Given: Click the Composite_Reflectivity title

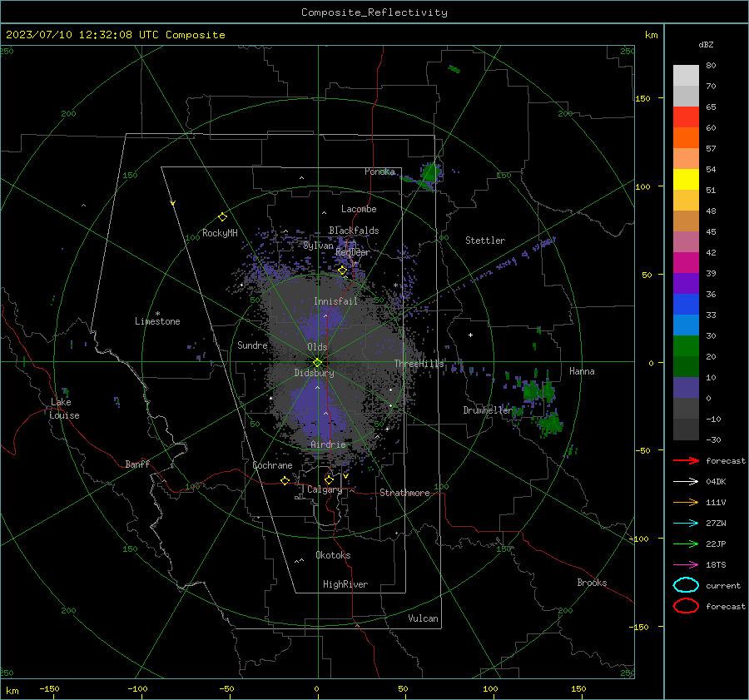Looking at the screenshot, I should (x=374, y=12).
